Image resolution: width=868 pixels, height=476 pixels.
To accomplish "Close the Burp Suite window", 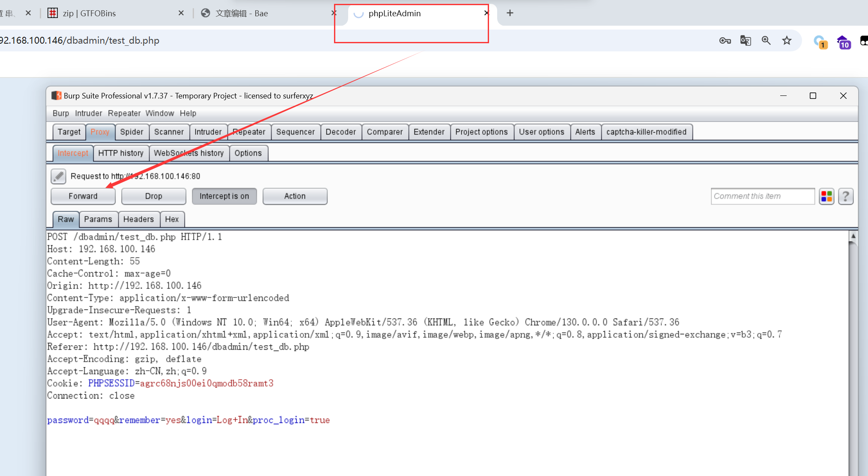I will [843, 95].
